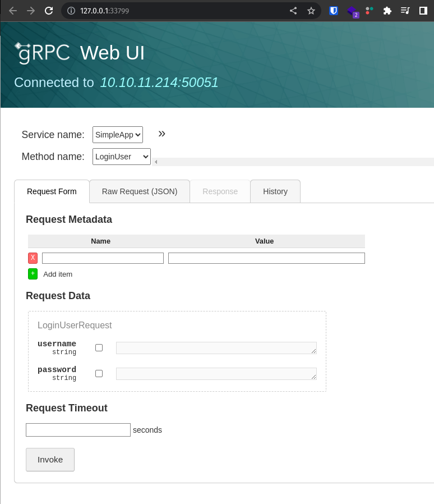Open the Extensions puzzle piece menu
Screen dimensions: 434x504
387,11
